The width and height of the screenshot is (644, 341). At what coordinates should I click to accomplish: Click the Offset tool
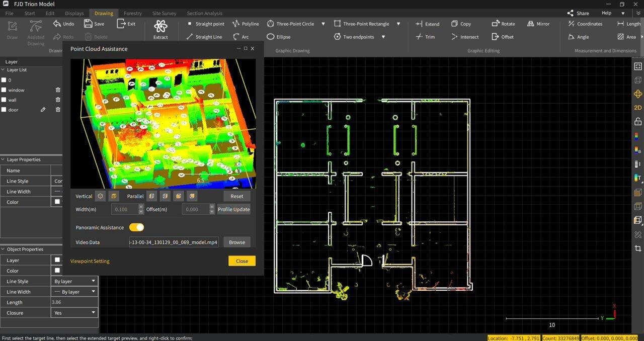pyautogui.click(x=503, y=37)
